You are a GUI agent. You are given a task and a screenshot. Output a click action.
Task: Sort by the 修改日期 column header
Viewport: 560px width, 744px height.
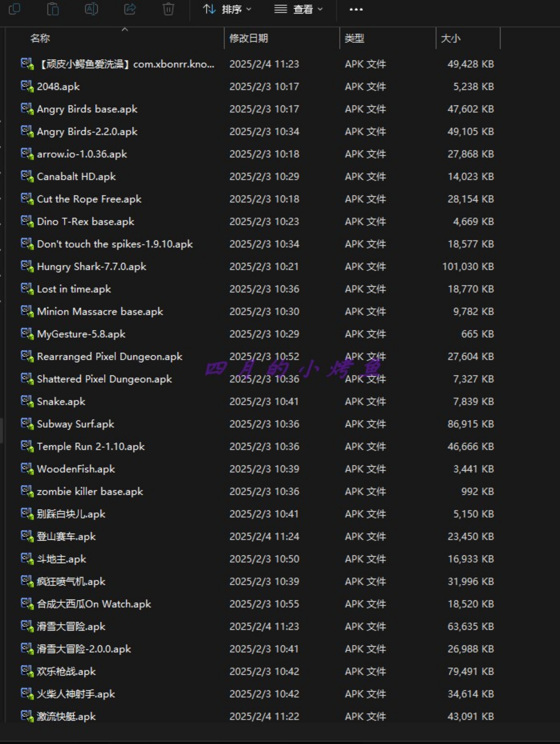click(x=249, y=38)
